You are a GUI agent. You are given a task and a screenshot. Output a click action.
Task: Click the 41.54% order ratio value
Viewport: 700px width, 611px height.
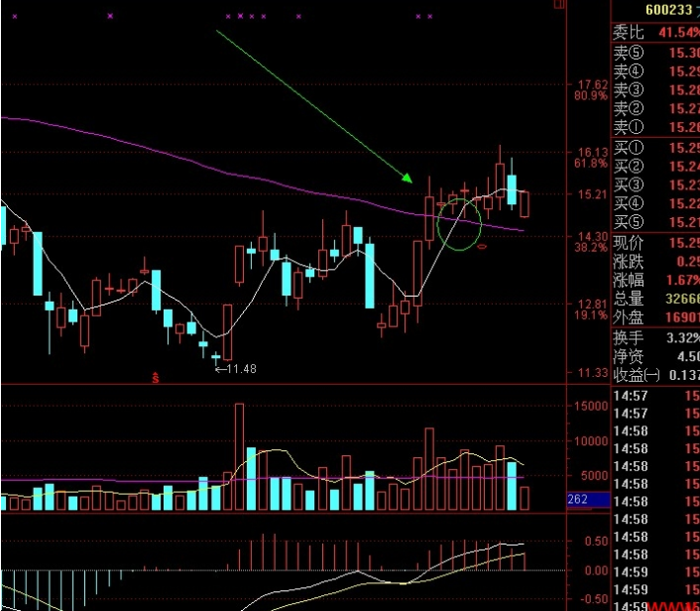click(679, 32)
